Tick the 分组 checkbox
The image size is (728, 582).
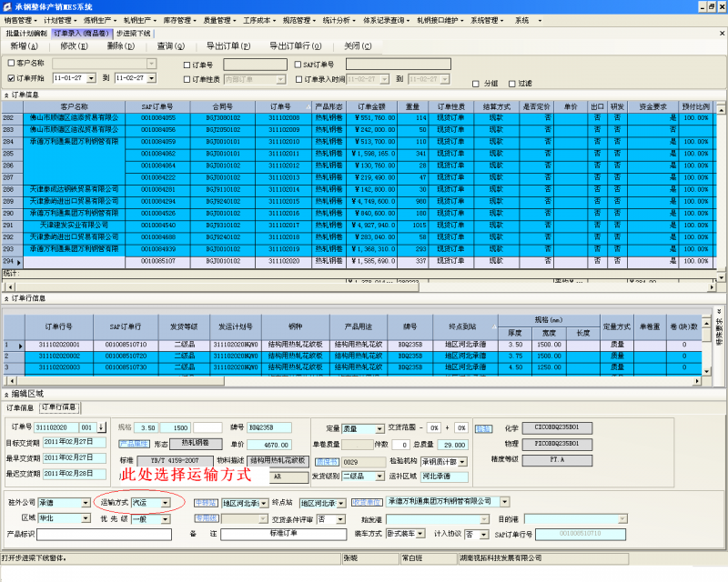click(x=476, y=83)
